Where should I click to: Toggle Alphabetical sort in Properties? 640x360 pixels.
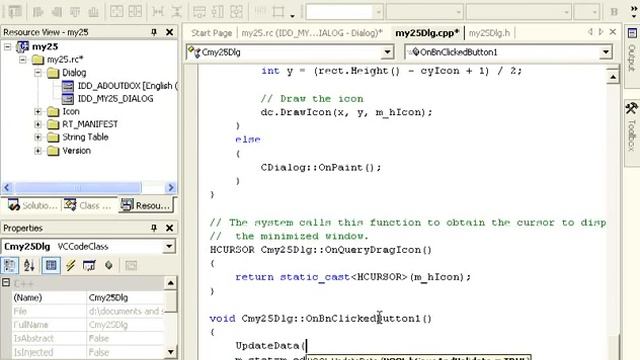(x=29, y=266)
